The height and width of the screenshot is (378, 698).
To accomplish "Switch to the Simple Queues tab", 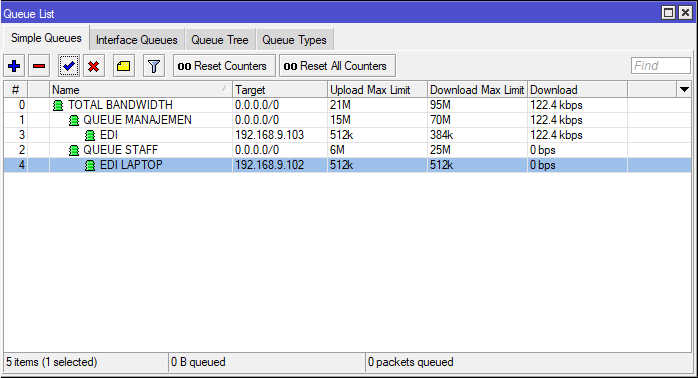I will 46,38.
